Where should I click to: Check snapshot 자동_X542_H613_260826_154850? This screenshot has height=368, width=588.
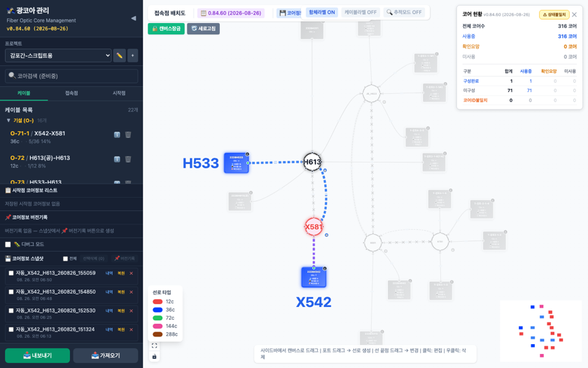(11, 292)
